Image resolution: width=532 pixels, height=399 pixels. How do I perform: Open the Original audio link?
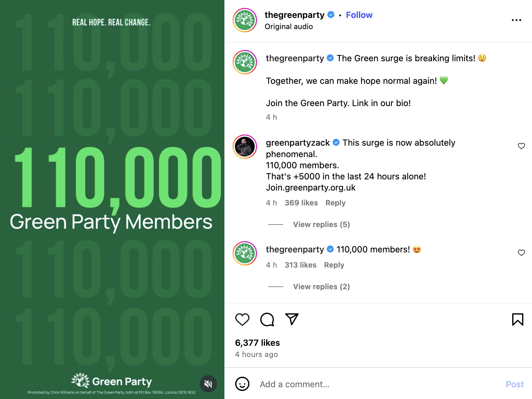pos(288,27)
